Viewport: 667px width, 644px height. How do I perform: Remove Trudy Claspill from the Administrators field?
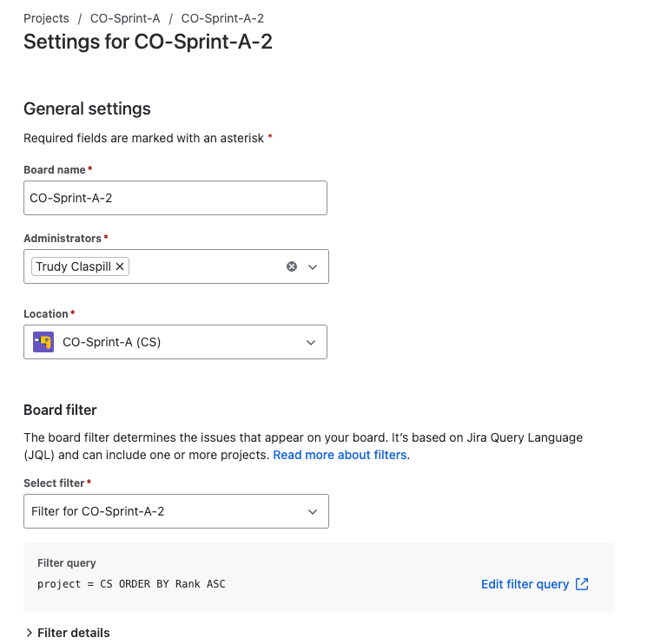[120, 266]
